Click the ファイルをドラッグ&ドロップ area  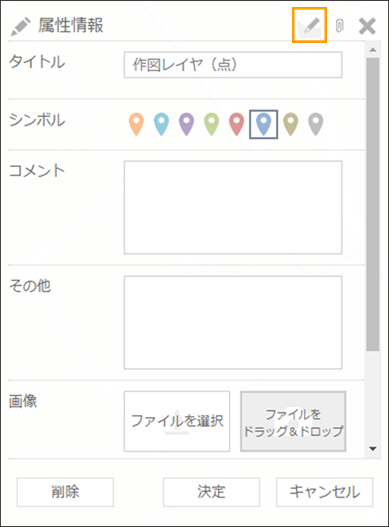[293, 421]
